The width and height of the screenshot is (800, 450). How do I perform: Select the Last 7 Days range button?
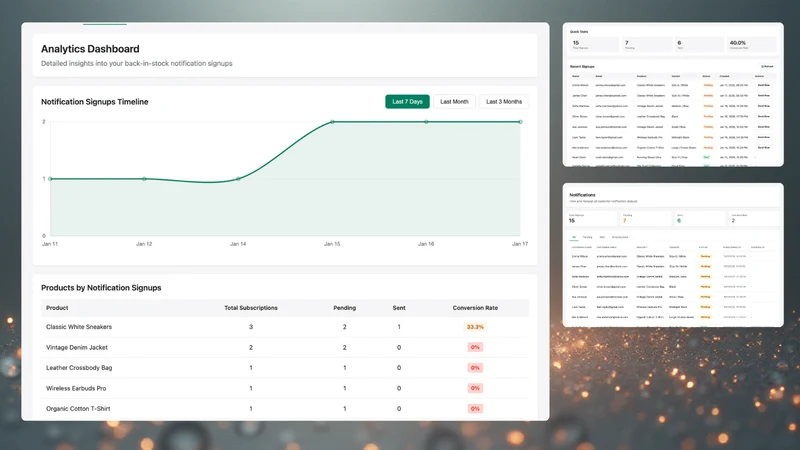click(x=407, y=102)
